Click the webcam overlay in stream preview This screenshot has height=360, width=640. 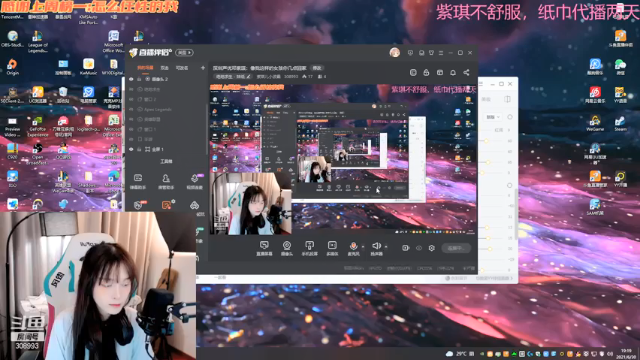[x=251, y=203]
